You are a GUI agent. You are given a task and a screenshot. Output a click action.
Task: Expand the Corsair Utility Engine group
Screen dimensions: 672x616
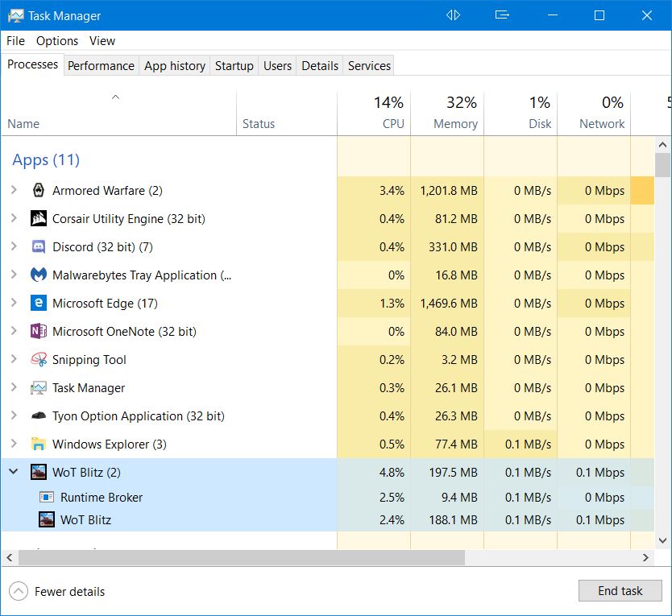click(14, 218)
